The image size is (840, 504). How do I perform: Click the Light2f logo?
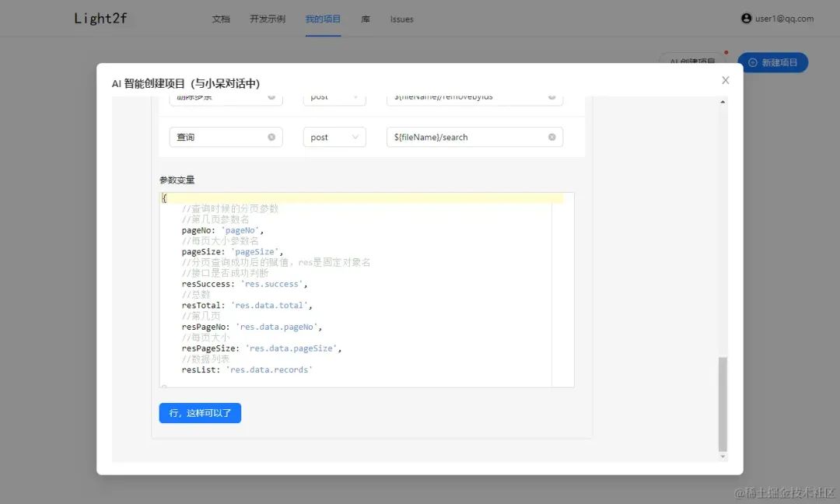pos(100,18)
